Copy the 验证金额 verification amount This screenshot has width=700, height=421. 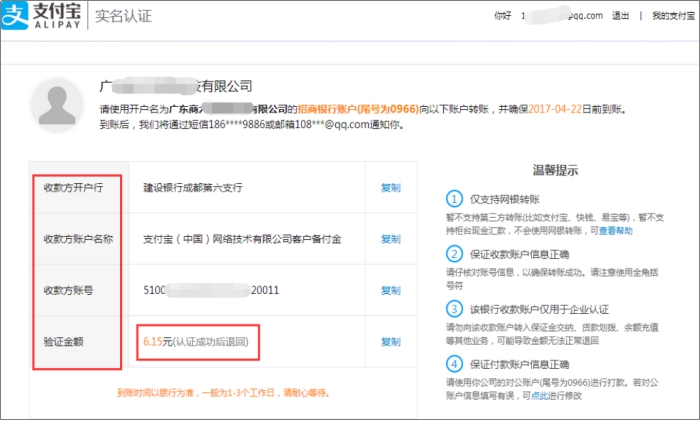click(x=390, y=342)
